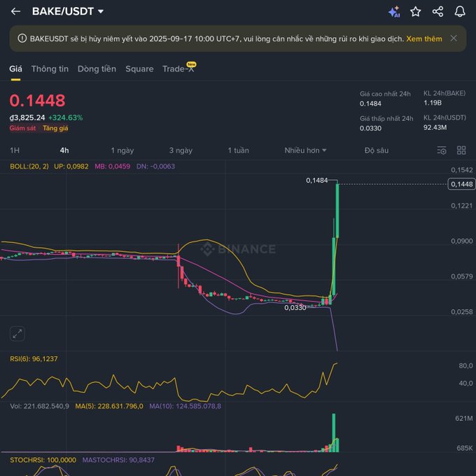Screen dimensions: 476x476
Task: Switch to the 'Thông tin' tab
Action: pos(50,69)
